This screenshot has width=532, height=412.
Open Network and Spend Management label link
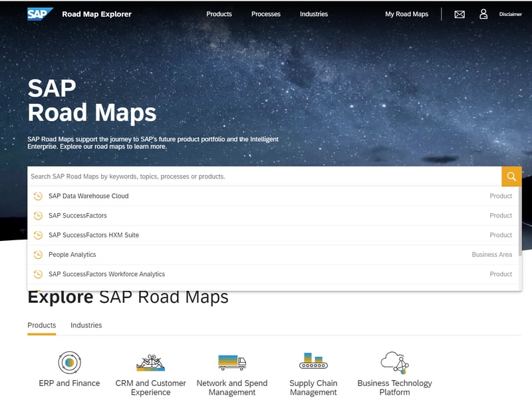coord(232,387)
